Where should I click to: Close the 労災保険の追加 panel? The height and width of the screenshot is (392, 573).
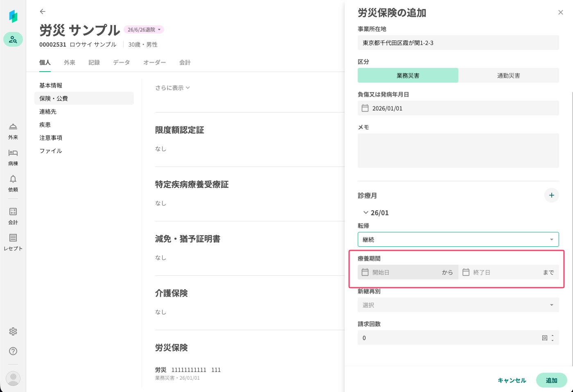(561, 12)
